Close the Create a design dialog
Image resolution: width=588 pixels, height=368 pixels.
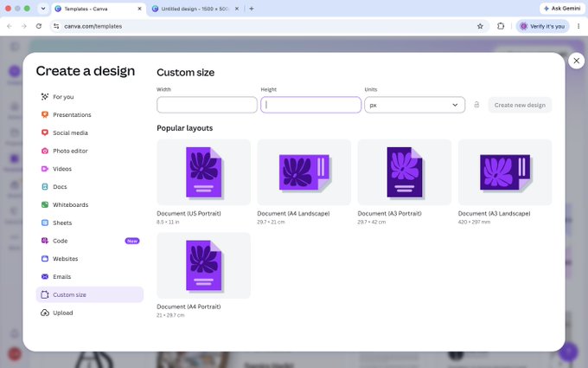pos(577,61)
